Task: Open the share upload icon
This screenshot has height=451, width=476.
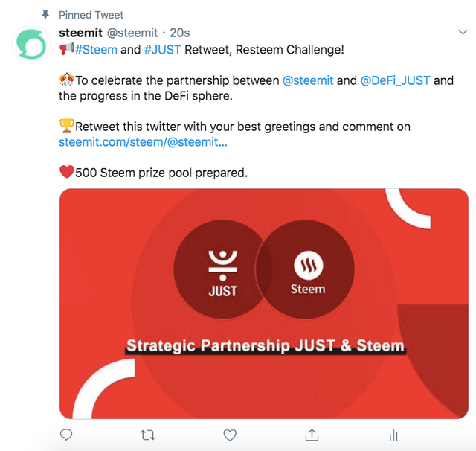Action: point(312,435)
